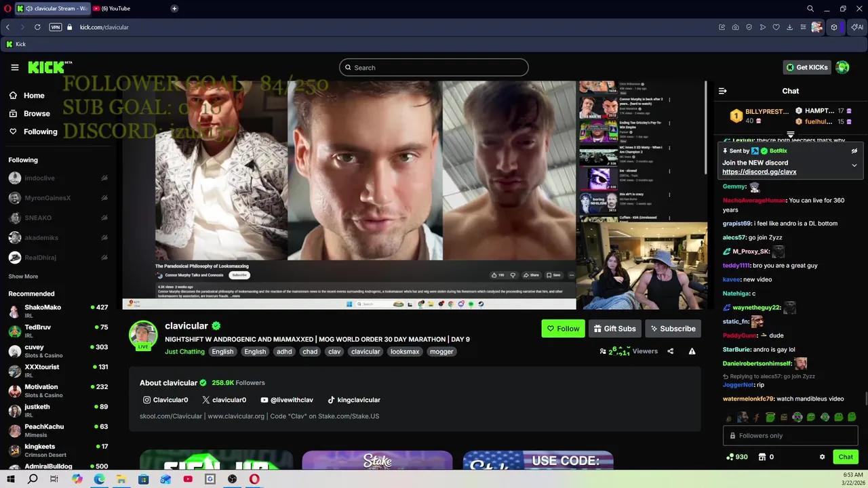Viewport: 868px width, 488px height.
Task: Subscribe to clavicular
Action: coord(673,329)
